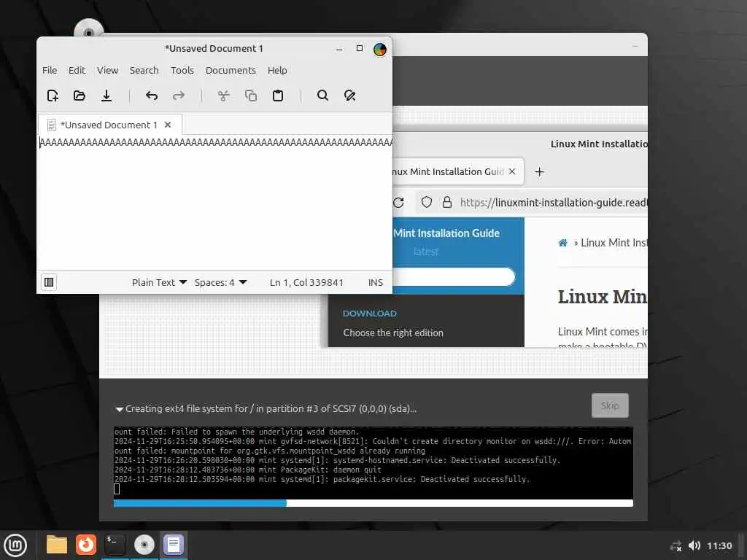Open the Edit menu

[77, 71]
